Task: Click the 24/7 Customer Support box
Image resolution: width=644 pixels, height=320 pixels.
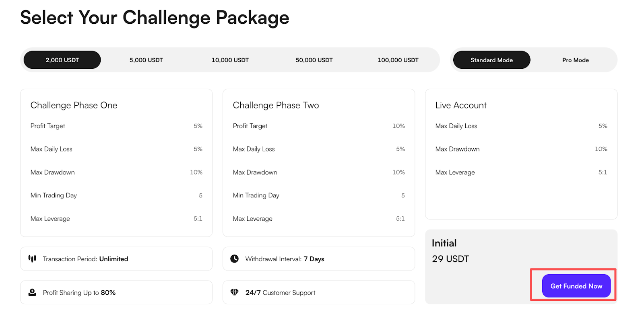Action: [x=318, y=293]
